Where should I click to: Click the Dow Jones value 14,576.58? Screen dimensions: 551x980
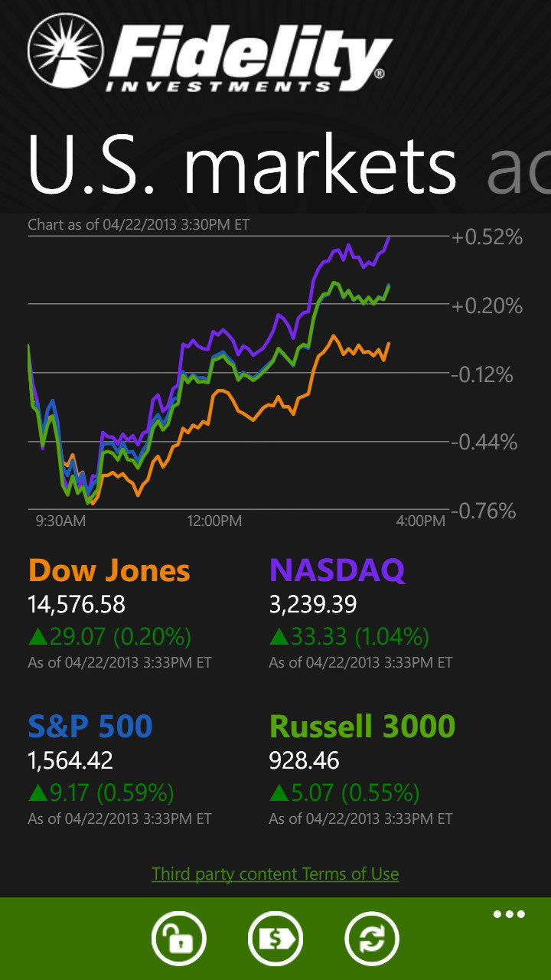(77, 605)
